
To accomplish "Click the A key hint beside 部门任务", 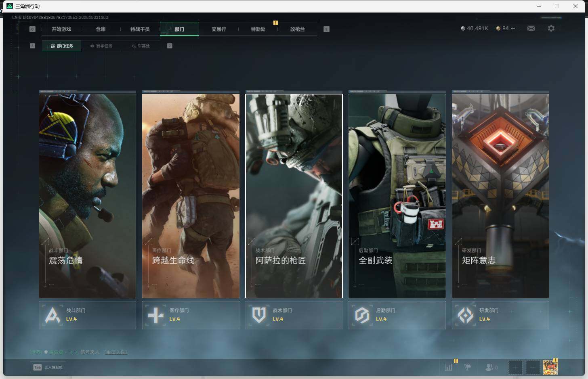I will (33, 46).
